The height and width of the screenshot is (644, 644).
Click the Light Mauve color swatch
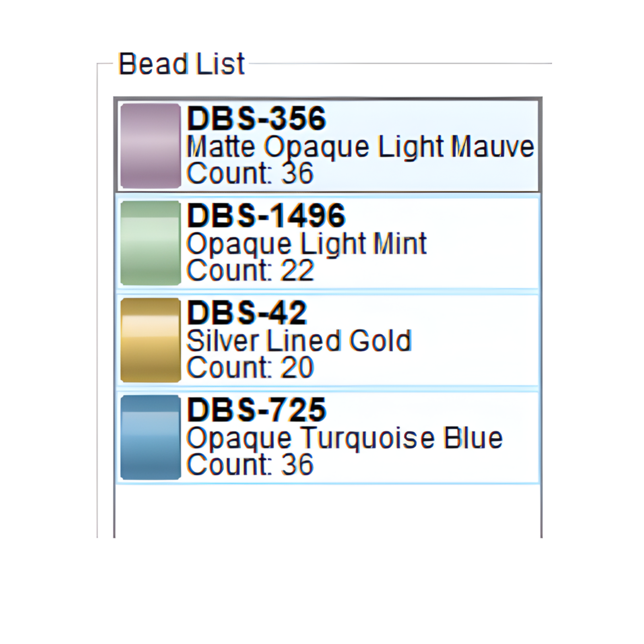(x=151, y=146)
